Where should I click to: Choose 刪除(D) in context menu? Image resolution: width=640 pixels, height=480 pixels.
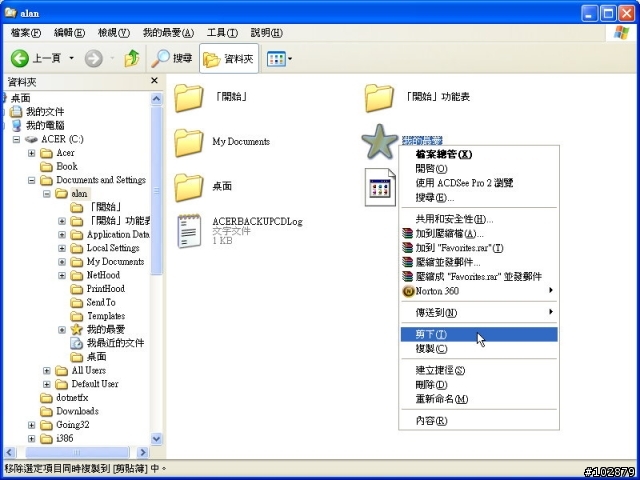[479, 384]
